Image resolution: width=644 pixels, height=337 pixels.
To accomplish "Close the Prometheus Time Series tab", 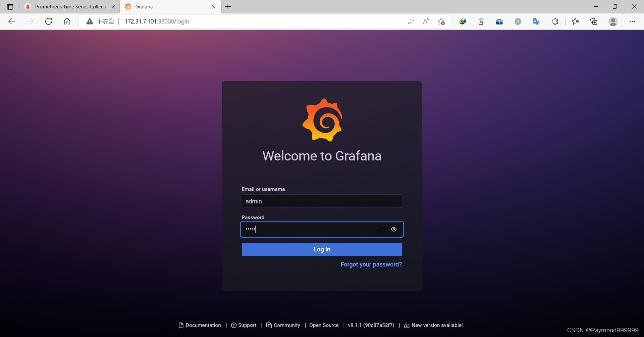I will pos(113,7).
